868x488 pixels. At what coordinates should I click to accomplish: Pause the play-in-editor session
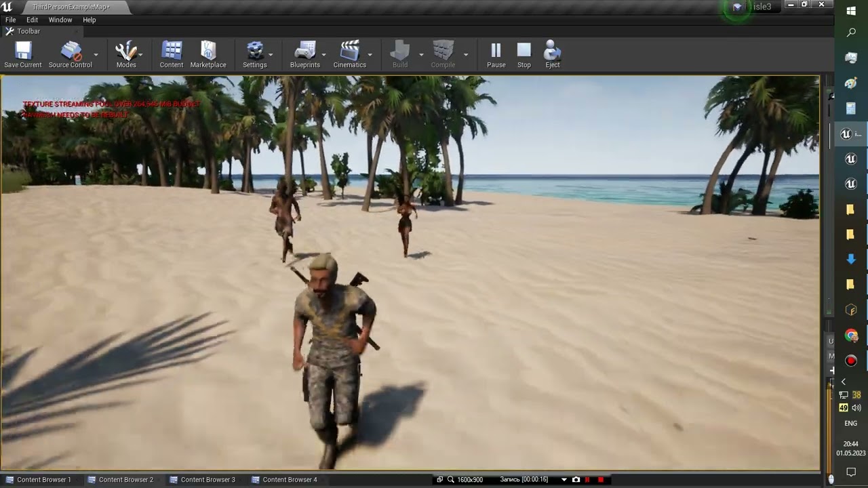pos(496,54)
